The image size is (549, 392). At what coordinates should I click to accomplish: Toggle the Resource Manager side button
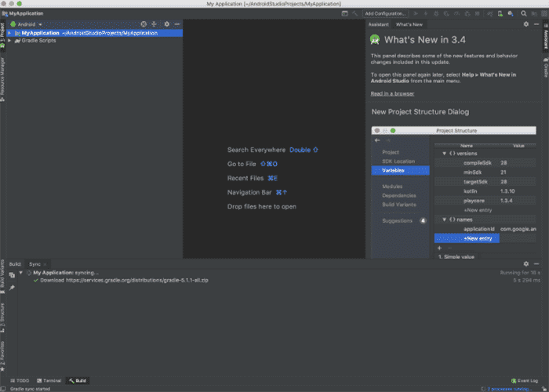(3, 79)
